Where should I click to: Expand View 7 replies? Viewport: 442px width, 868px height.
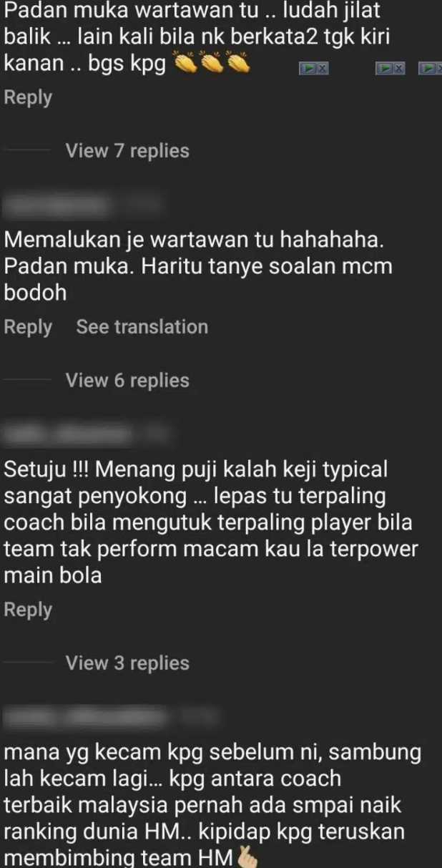point(127,151)
